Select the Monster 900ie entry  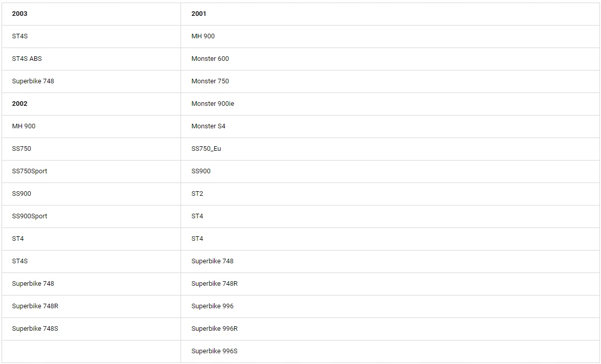pos(213,104)
